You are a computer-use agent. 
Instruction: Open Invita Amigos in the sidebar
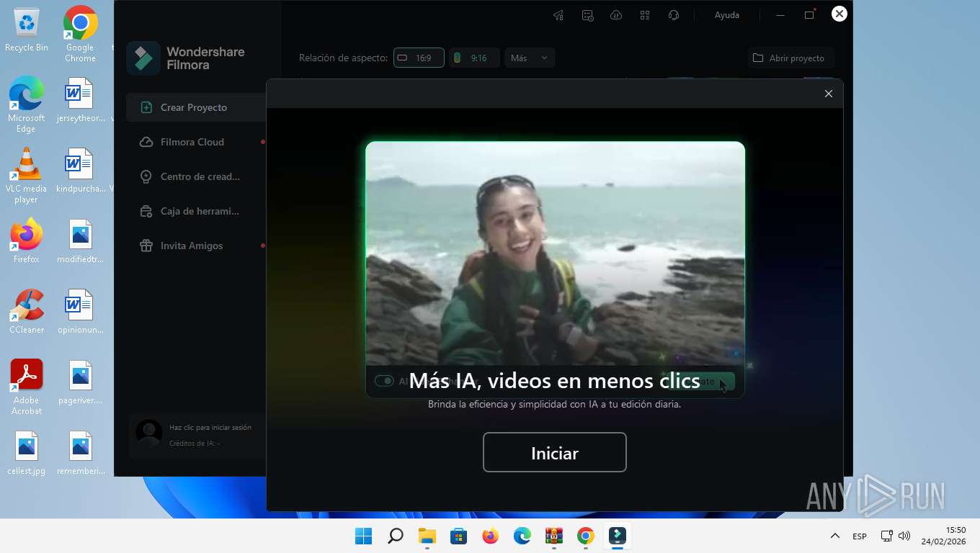point(196,246)
